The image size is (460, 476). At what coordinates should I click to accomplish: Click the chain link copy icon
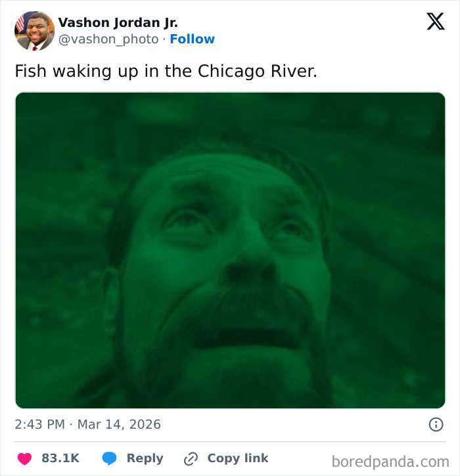pos(191,458)
